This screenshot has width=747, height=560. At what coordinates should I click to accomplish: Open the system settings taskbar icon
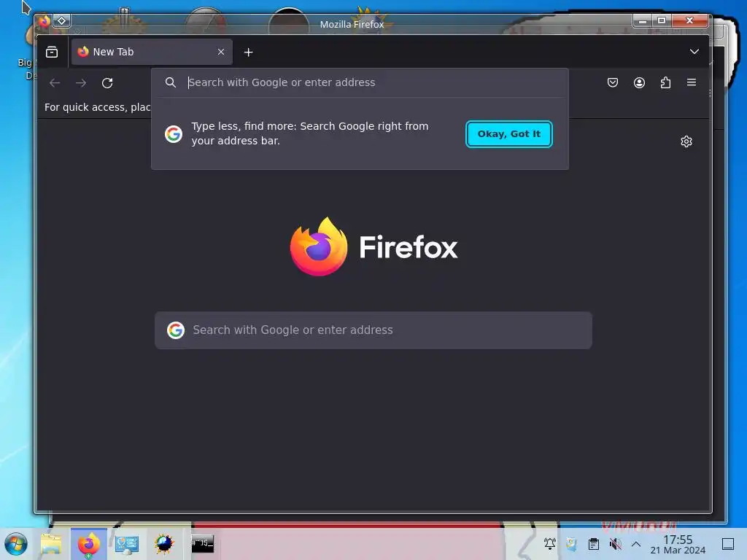pyautogui.click(x=127, y=544)
